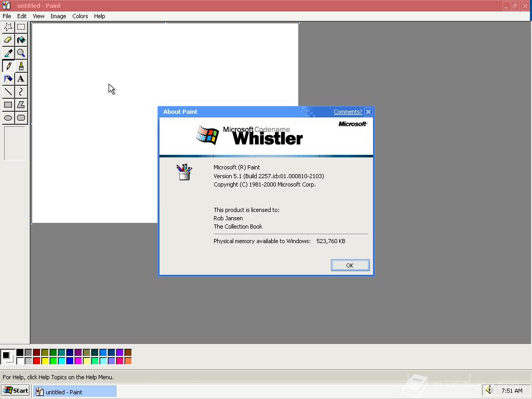Choose the Eraser tool
The width and height of the screenshot is (532, 399).
point(8,40)
